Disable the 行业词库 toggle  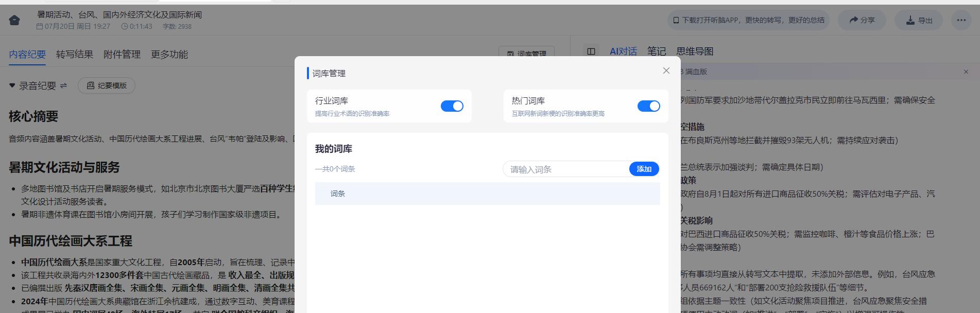(x=452, y=106)
